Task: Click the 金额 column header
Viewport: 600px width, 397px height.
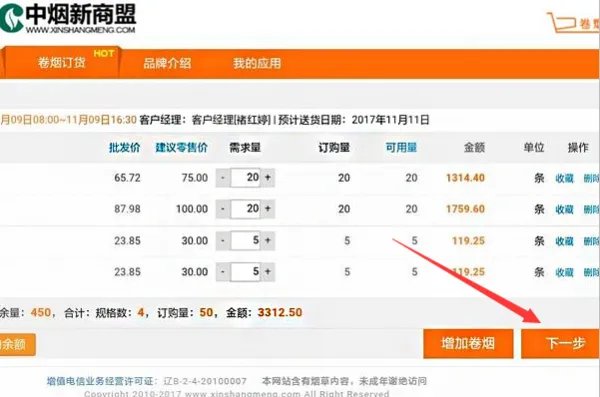Action: (474, 147)
